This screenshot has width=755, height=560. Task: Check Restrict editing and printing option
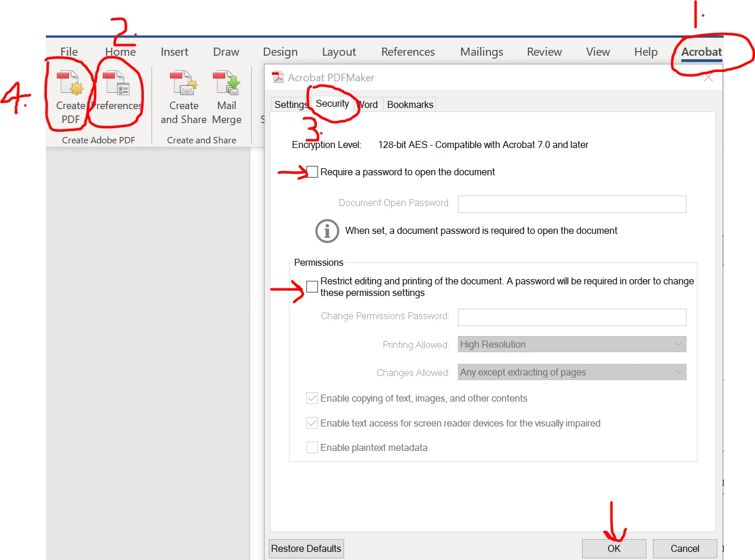pyautogui.click(x=312, y=287)
